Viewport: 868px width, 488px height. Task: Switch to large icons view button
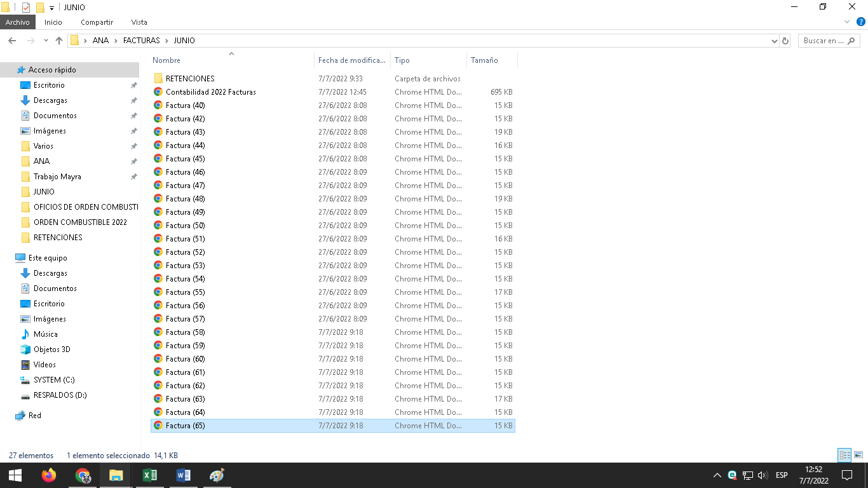pyautogui.click(x=858, y=455)
